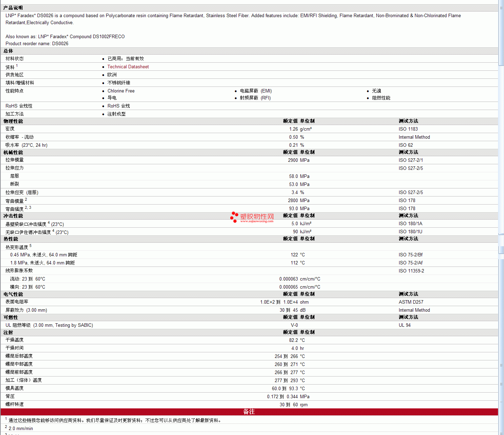Click the 拉伸模量 row label
This screenshot has width=504, height=435.
click(x=15, y=160)
